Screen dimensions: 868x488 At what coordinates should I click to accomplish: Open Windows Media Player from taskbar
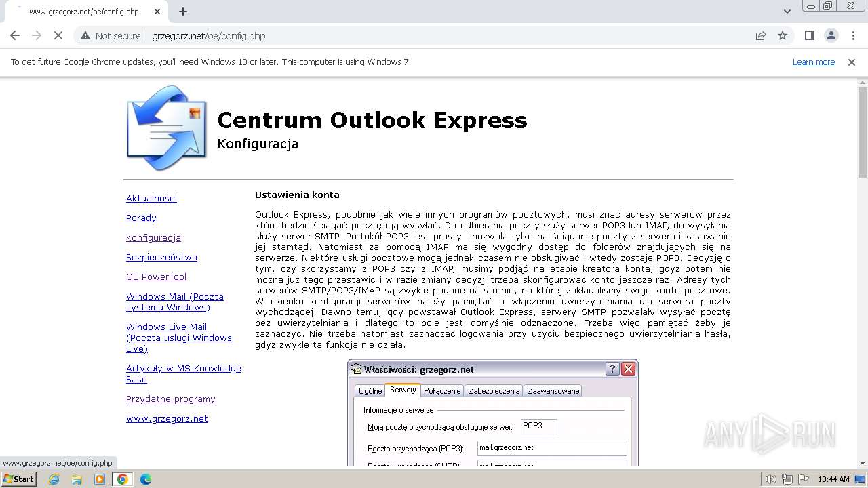coord(100,479)
